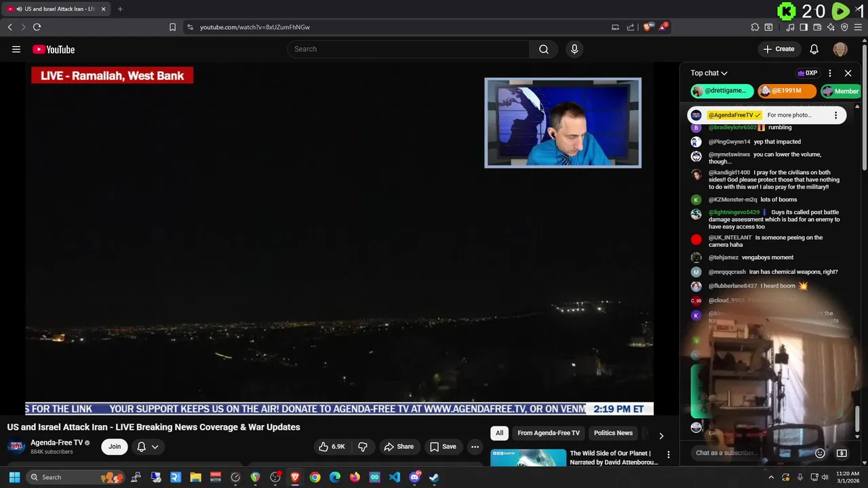Open Brave Leo AI sparkle icon

(x=831, y=27)
